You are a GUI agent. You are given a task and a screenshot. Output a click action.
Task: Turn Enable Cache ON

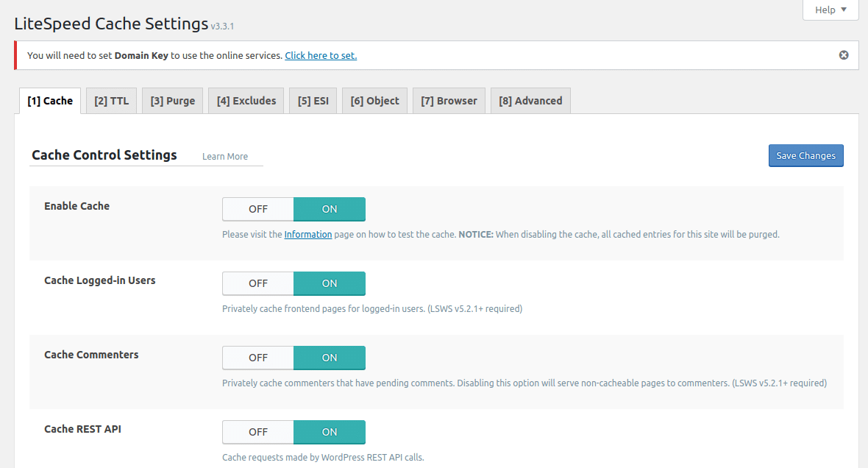click(x=330, y=210)
